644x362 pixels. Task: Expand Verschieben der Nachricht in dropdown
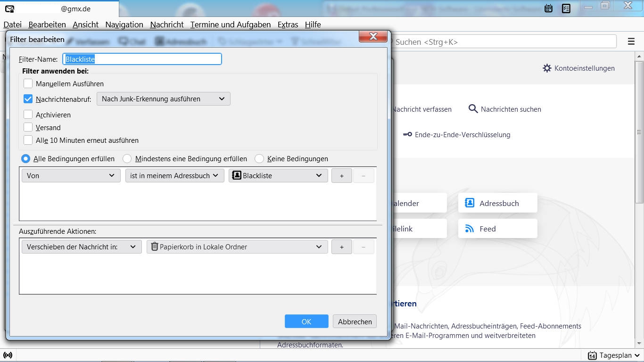pyautogui.click(x=82, y=247)
